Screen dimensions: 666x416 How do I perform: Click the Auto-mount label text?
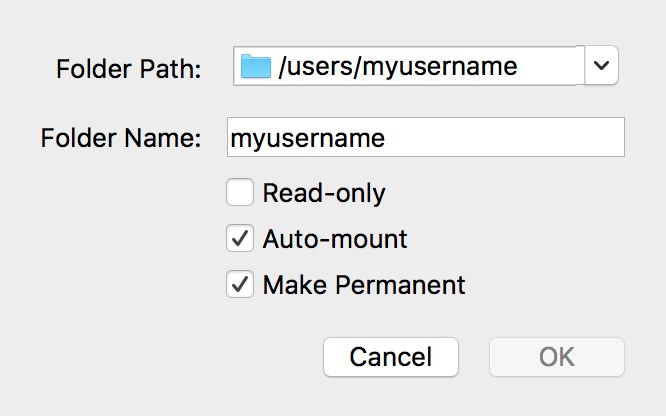coord(335,239)
